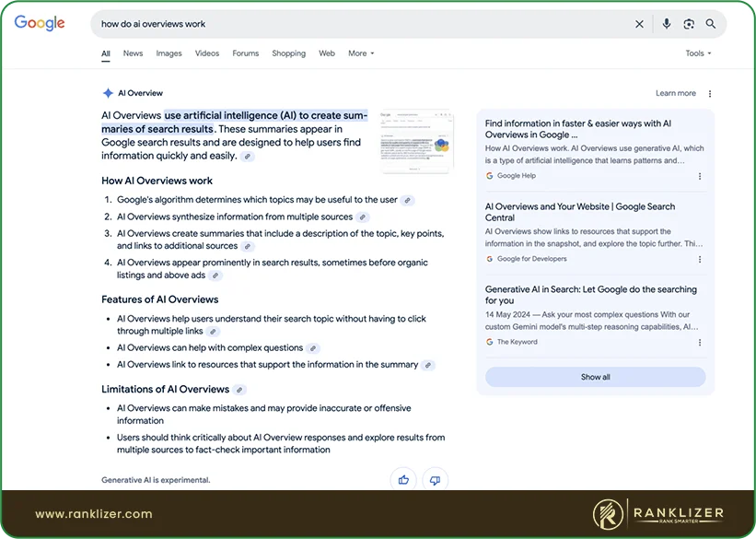This screenshot has width=756, height=539.
Task: Open source link icon after 'multiple sources' item
Action: [363, 217]
